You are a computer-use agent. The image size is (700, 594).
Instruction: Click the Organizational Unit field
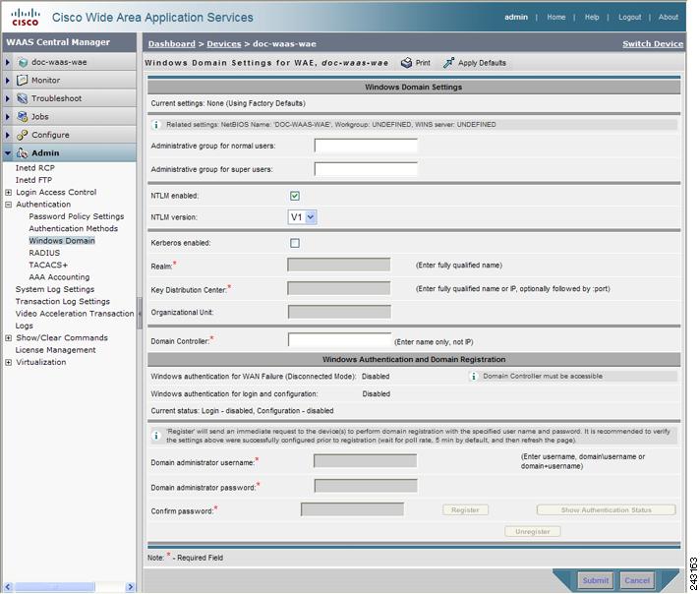click(x=339, y=312)
